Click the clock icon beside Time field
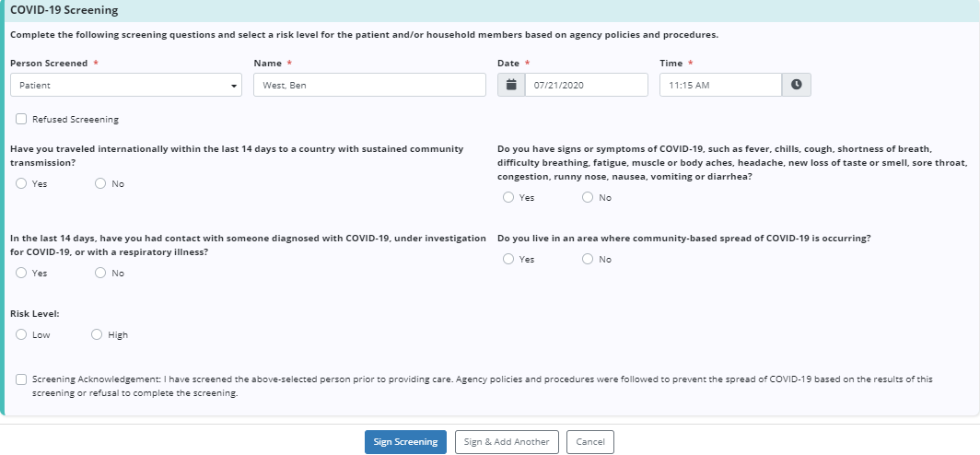980x455 pixels. point(797,85)
